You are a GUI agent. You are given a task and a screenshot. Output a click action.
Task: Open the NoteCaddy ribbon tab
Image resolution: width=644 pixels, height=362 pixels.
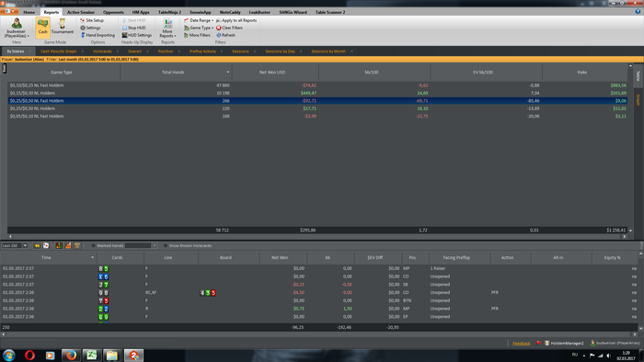230,12
